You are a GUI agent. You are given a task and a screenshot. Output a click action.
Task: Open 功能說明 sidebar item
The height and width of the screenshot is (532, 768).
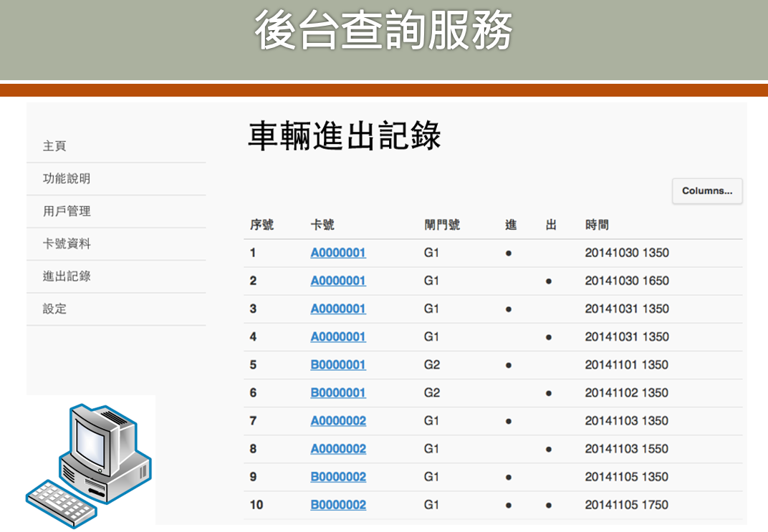[67, 179]
